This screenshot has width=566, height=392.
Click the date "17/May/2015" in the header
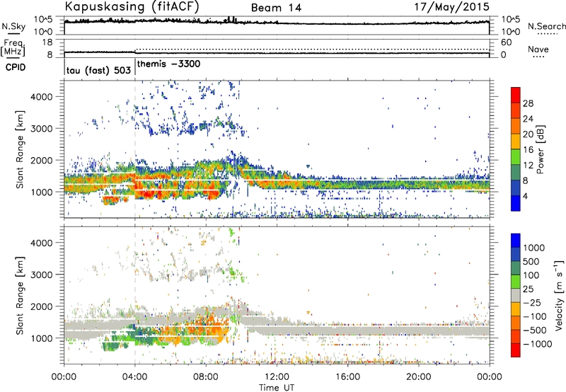[451, 7]
